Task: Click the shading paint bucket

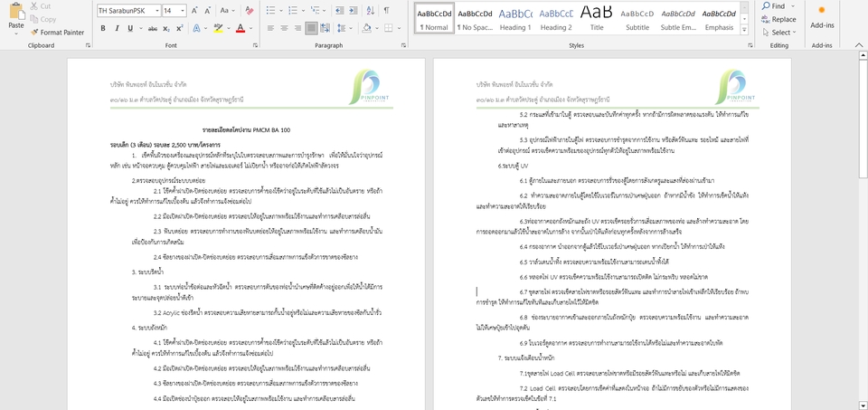Action: (x=366, y=28)
